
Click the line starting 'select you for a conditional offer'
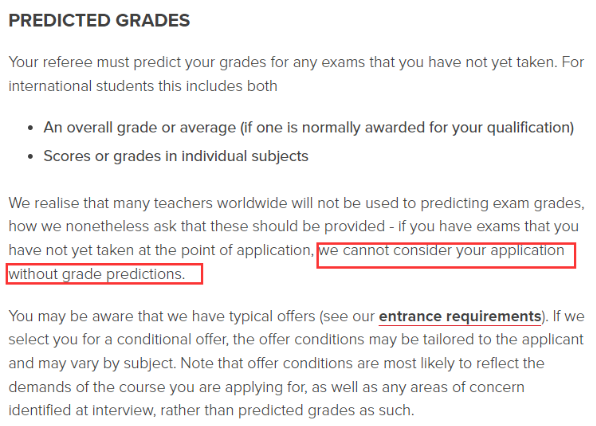pyautogui.click(x=296, y=339)
